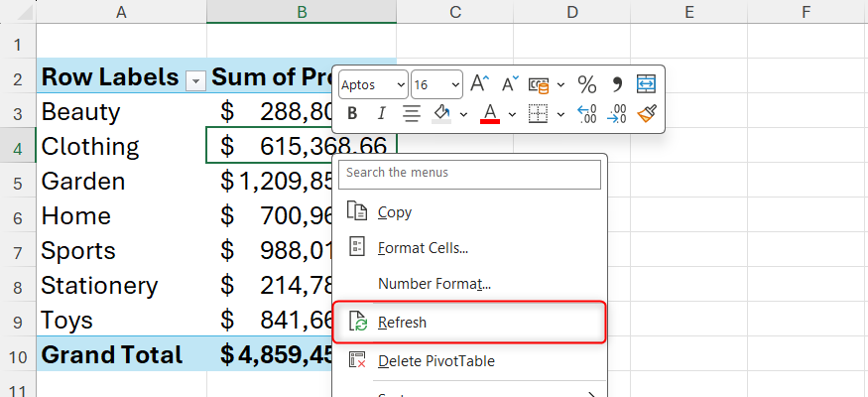Select the Sports row label cell
Screen dimensions: 868x397
[121, 251]
